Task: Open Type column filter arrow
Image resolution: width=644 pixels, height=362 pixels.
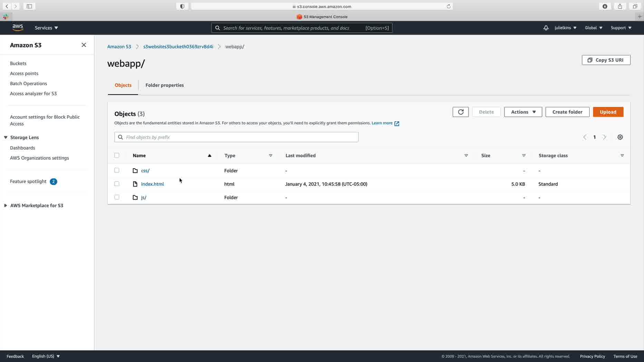Action: click(271, 155)
